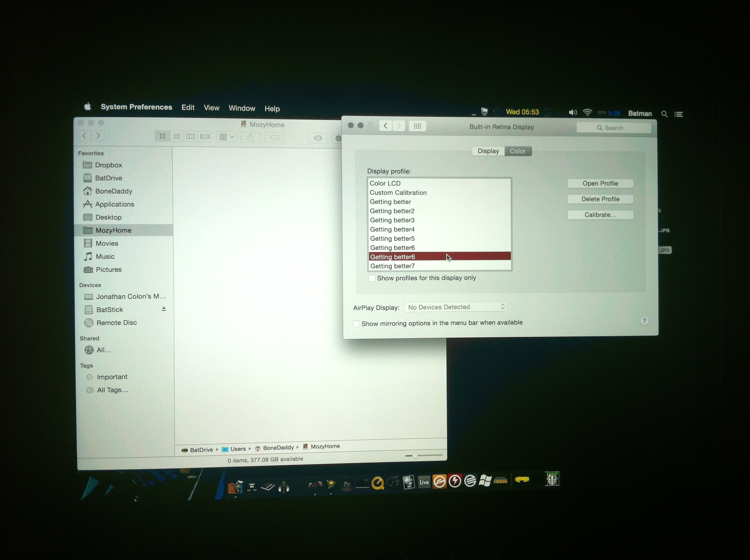750x560 pixels.
Task: Click the Finder share icon
Action: tap(250, 137)
